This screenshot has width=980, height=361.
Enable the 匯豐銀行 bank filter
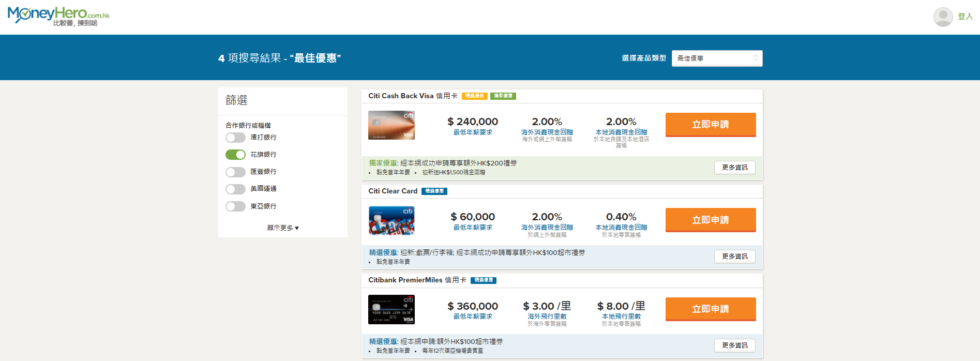pyautogui.click(x=235, y=172)
